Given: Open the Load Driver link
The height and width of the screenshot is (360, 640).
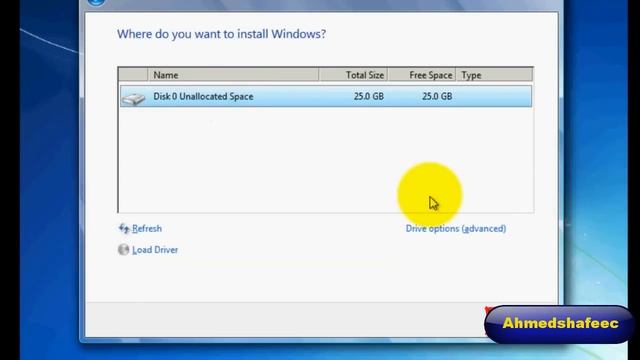Looking at the screenshot, I should (x=155, y=250).
